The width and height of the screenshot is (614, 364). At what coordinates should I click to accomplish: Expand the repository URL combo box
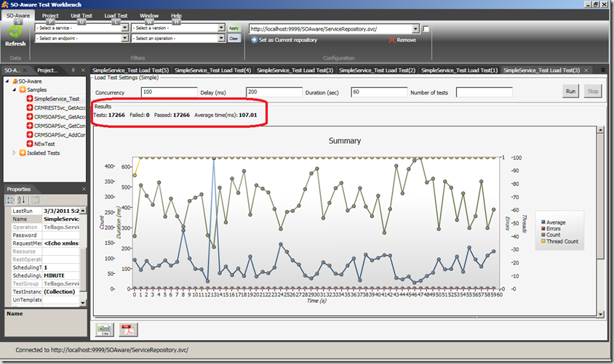click(x=415, y=29)
